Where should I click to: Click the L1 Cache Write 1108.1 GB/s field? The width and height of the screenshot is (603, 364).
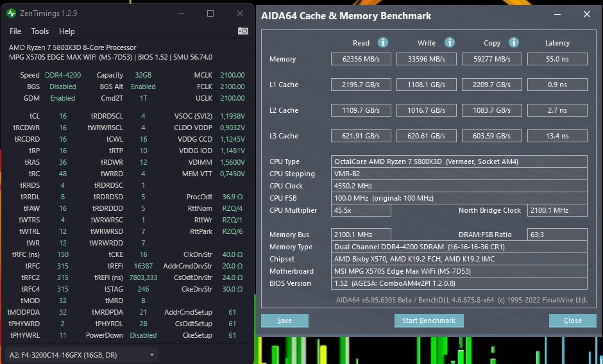(x=427, y=85)
